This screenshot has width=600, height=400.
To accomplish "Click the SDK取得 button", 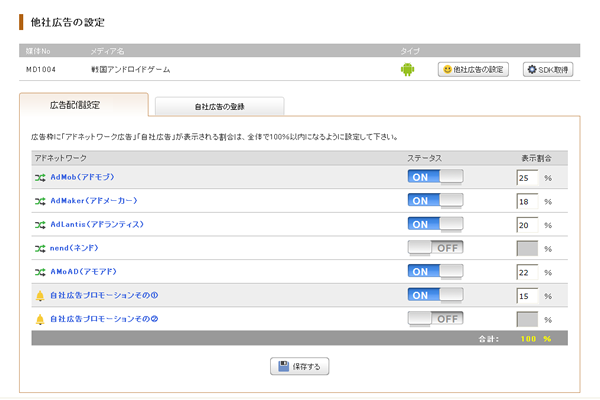I will click(x=551, y=69).
